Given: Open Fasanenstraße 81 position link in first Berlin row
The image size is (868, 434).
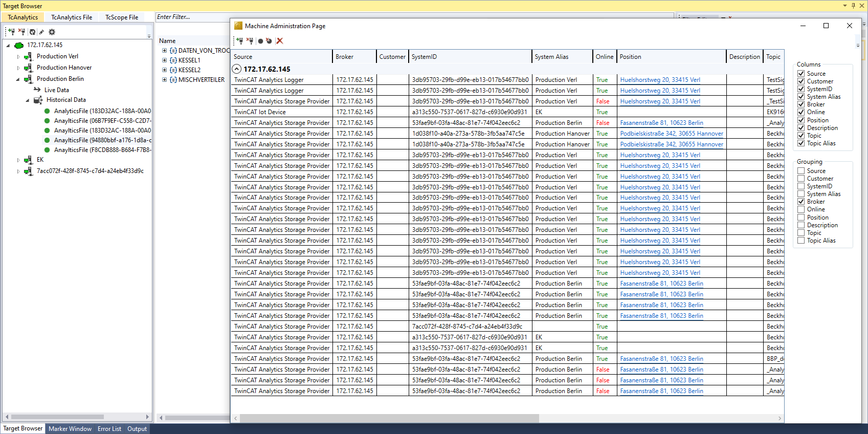Looking at the screenshot, I should pos(661,123).
